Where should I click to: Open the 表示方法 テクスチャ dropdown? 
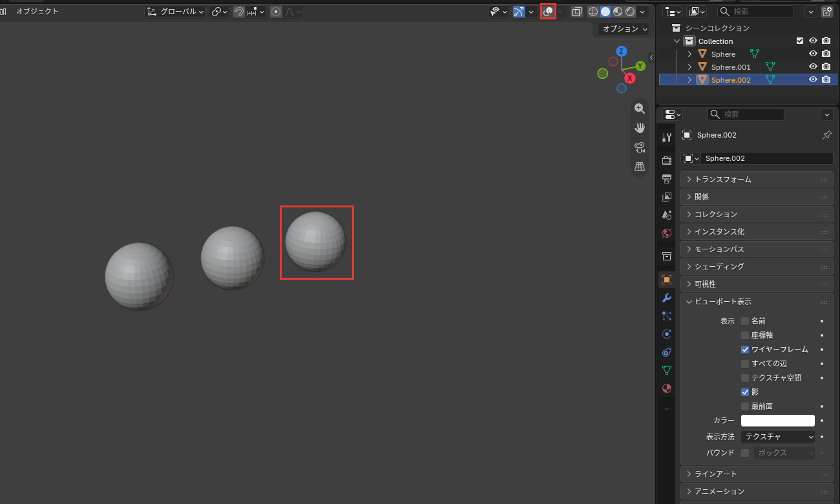[779, 437]
